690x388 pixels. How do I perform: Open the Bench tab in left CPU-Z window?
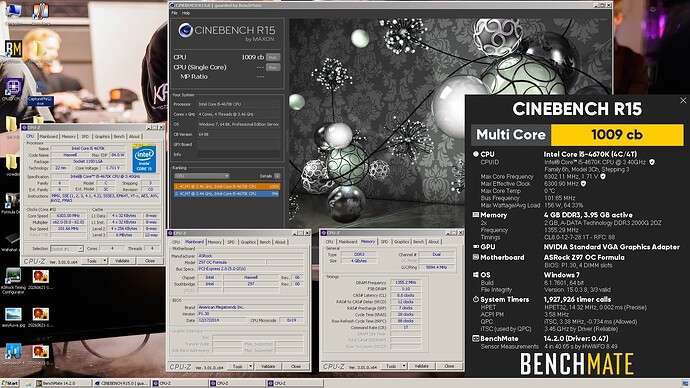(119, 136)
